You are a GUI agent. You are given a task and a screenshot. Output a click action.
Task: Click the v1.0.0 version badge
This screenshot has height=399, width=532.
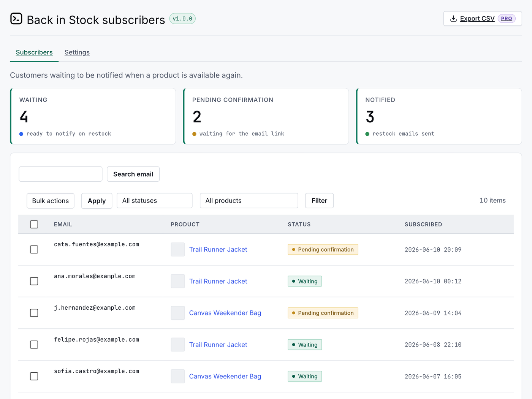[x=182, y=19]
